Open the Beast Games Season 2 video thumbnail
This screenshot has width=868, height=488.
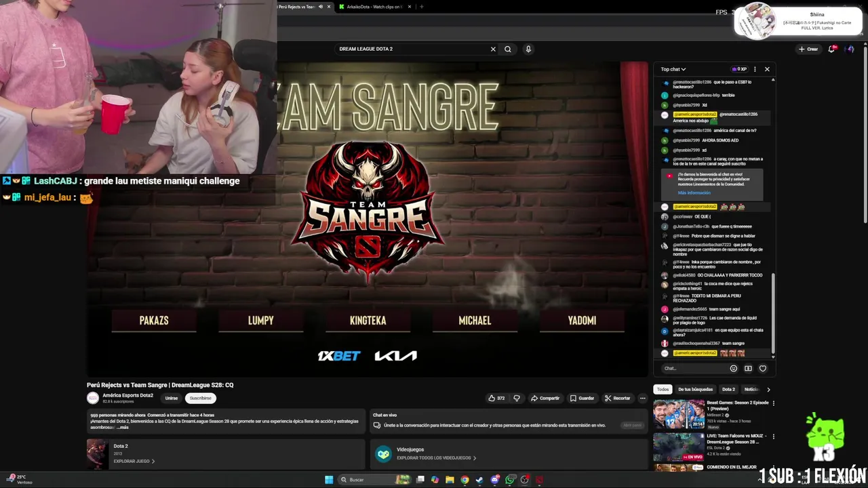(679, 415)
